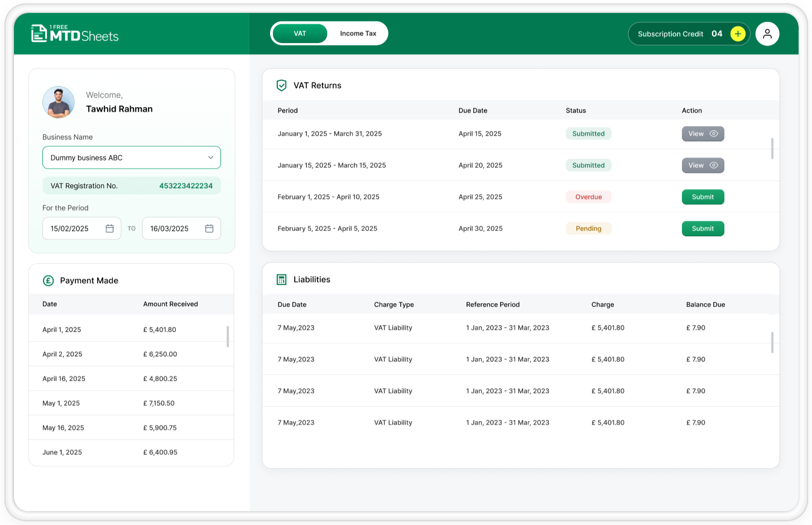Click Tawhid Rahman's profile photo
Screen dimensions: 812x525
pyautogui.click(x=59, y=102)
